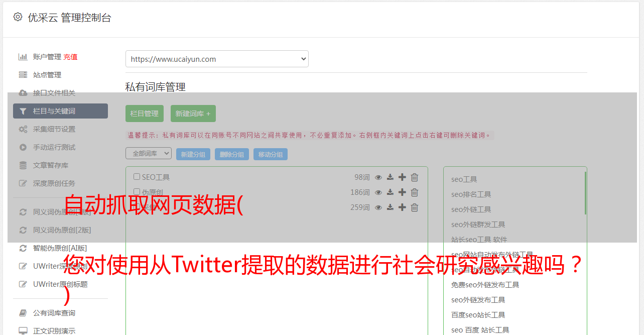Click the cloud upload icon for 接口文件相关
Image resolution: width=644 pixels, height=335 pixels.
23,93
